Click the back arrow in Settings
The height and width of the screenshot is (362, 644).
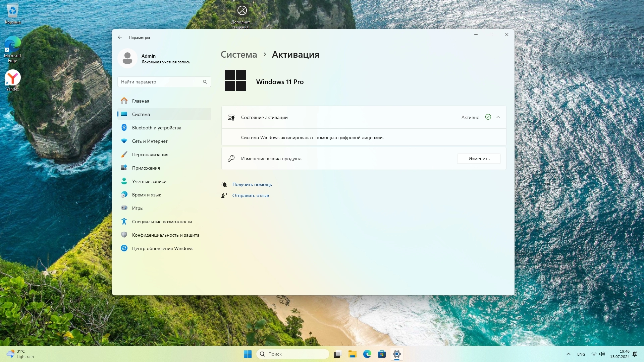(120, 37)
